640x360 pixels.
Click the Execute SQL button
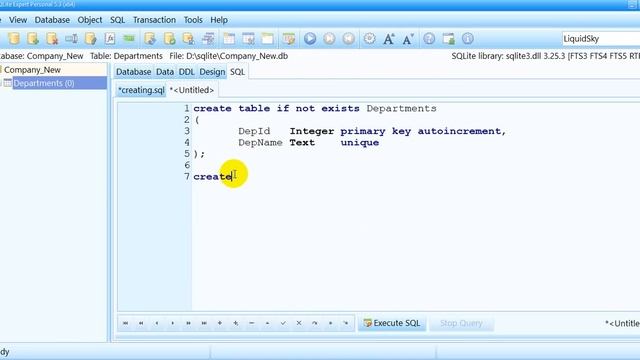(x=392, y=323)
